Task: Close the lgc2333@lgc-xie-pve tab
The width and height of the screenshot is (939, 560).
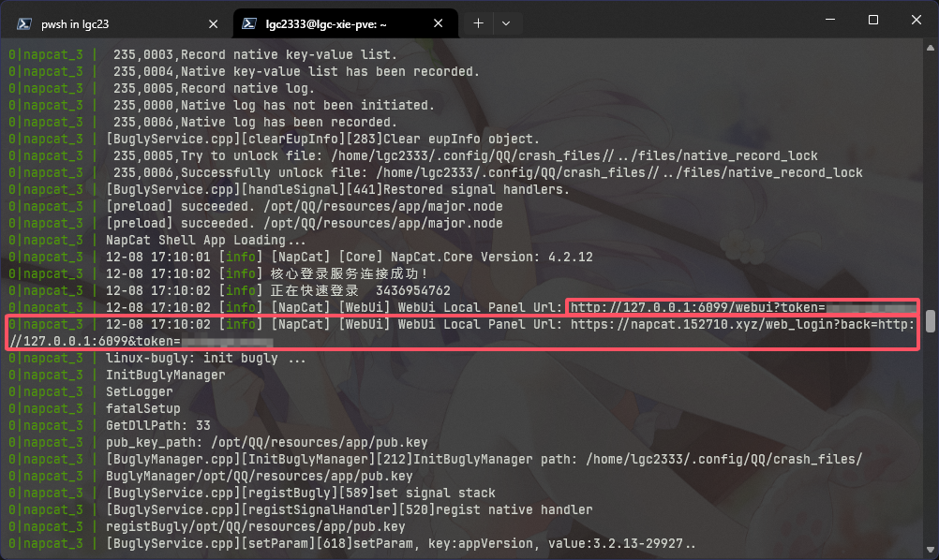Action: point(441,23)
